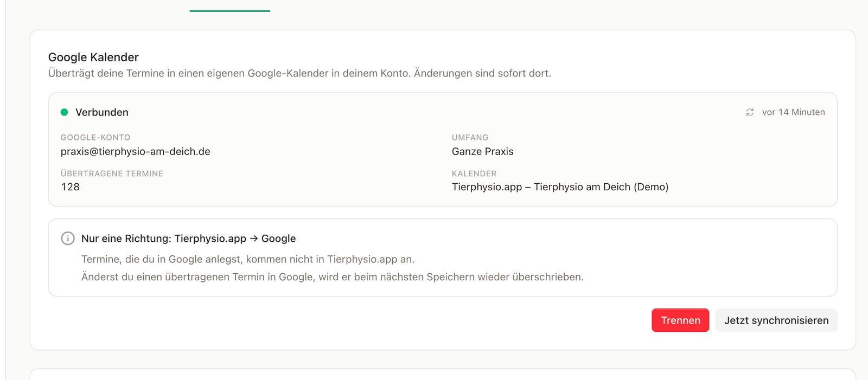Start sync with Jetzt synchronisieren button
Viewport: 868px width, 380px height.
tap(776, 320)
